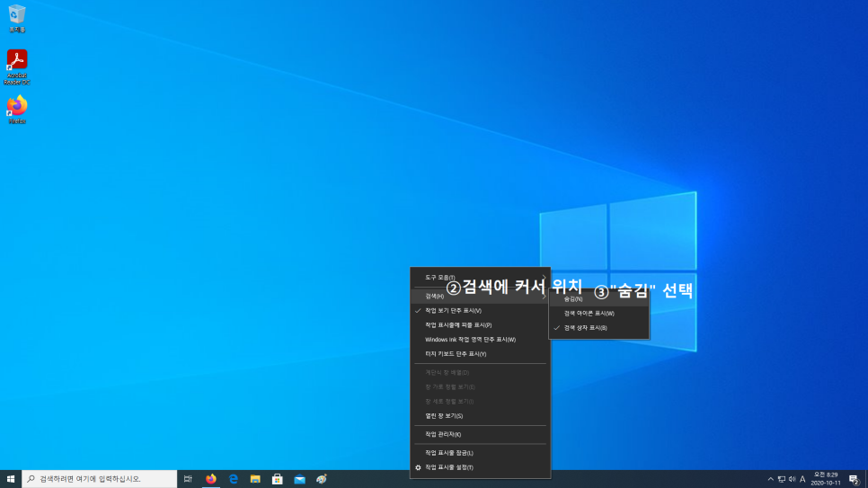This screenshot has width=868, height=488.
Task: Toggle 작업 표시줄 잠금(L)
Action: (480, 453)
